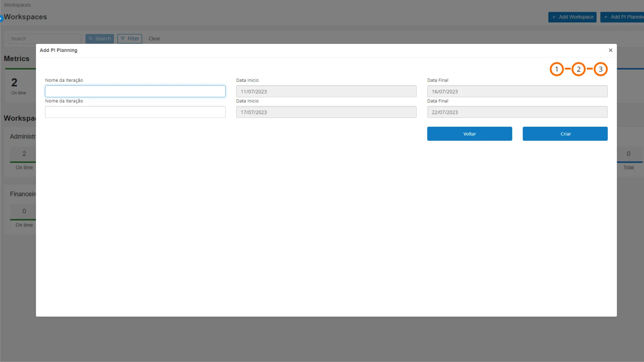Click the Criar button
This screenshot has height=362, width=644.
565,134
